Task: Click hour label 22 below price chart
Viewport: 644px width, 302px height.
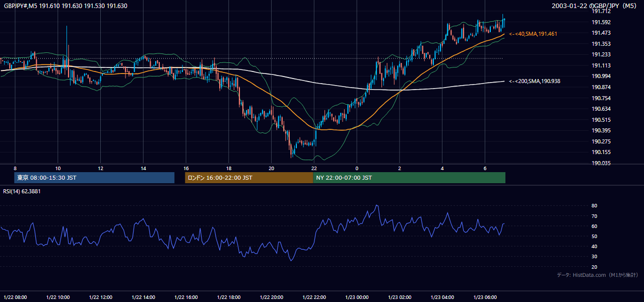Action: (x=314, y=168)
